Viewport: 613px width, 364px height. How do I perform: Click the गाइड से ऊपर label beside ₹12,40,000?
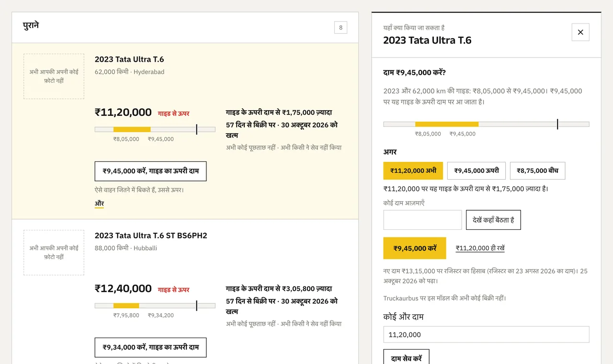coord(174,290)
